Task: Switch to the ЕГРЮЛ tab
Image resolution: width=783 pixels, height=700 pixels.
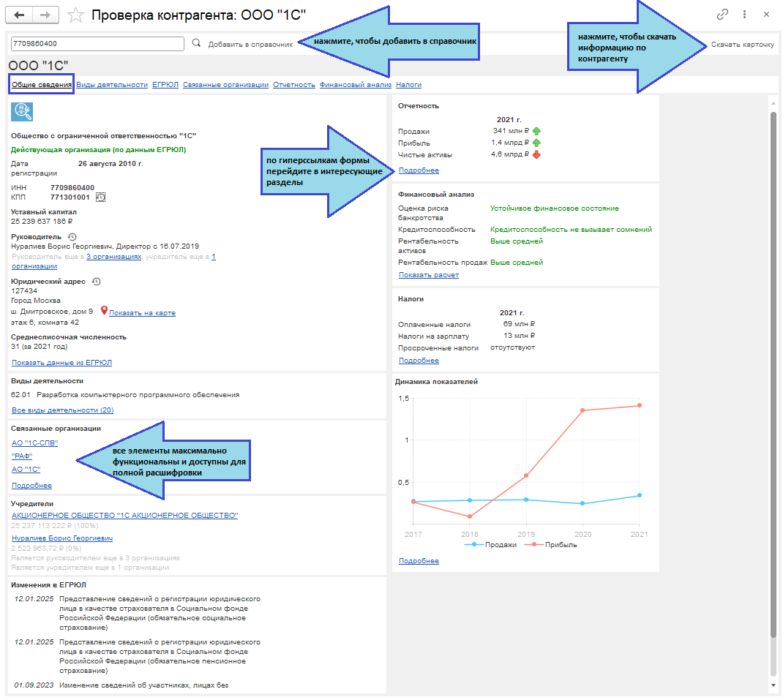Action: click(165, 85)
